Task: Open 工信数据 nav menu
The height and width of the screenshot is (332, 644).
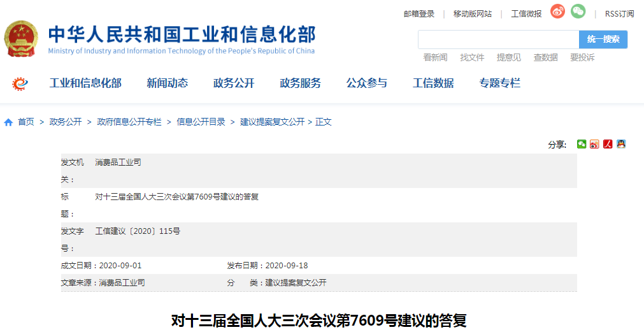Action: click(433, 83)
